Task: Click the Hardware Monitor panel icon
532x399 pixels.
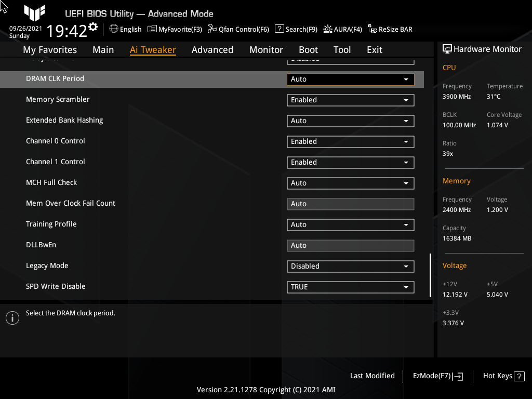Action: [447, 48]
